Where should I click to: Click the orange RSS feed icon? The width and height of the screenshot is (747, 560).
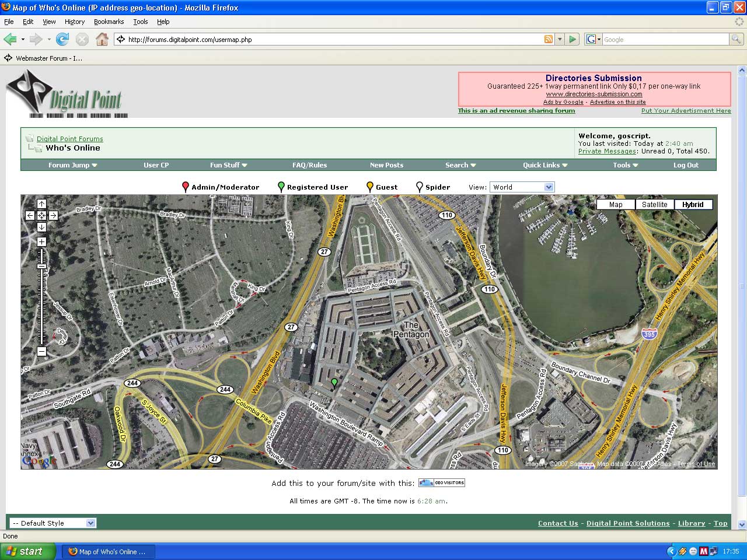click(549, 39)
